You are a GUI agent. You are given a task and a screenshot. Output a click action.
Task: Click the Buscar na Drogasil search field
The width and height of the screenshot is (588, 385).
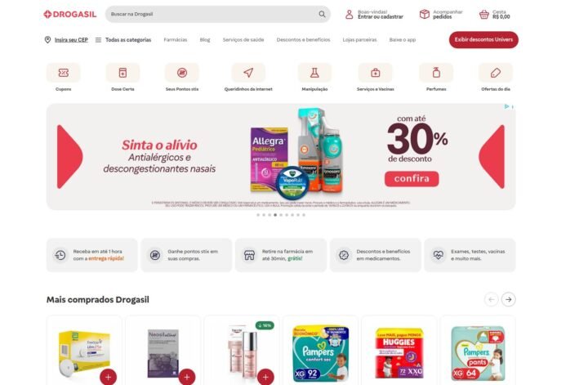point(217,14)
